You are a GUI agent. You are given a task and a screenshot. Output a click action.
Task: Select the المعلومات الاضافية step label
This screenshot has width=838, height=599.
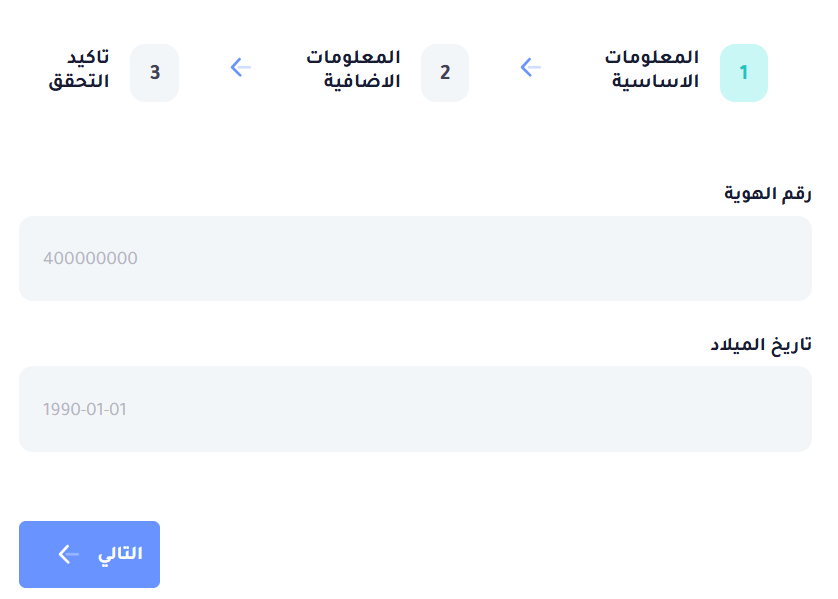353,69
